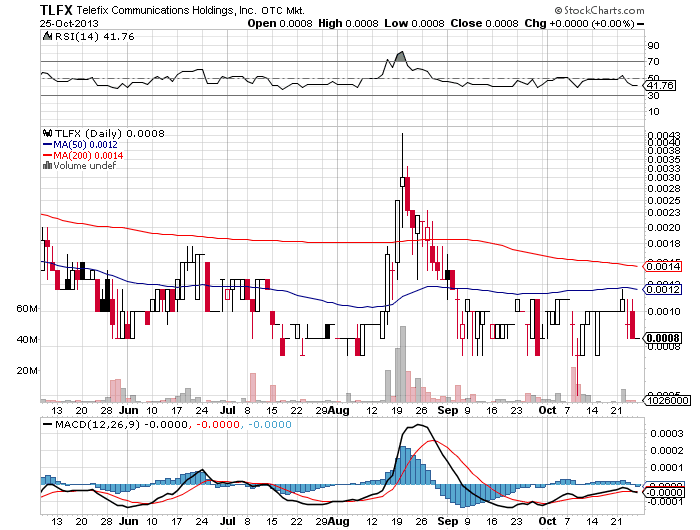
Task: Click the OTC Mkt. exchange label
Action: click(x=283, y=11)
